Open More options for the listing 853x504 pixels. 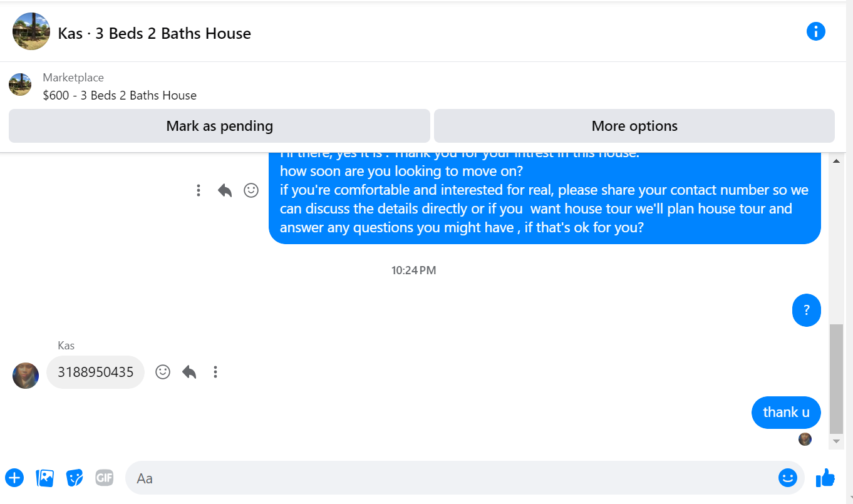click(x=634, y=126)
